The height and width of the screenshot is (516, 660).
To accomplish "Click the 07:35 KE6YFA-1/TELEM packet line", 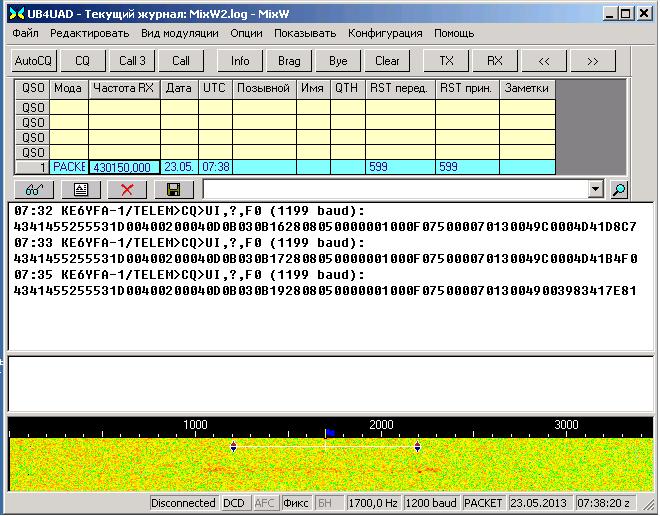I will pyautogui.click(x=189, y=275).
